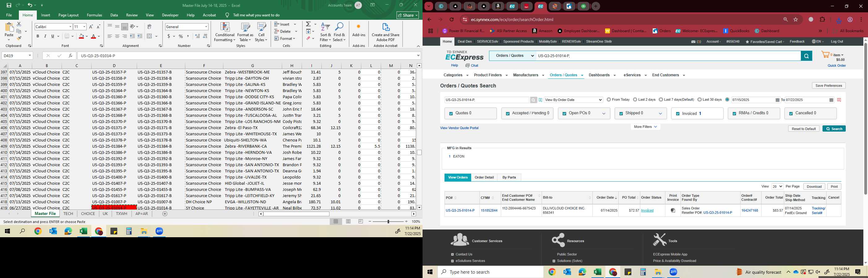
Task: Click the Cut scissors icon in Excel
Action: [x=19, y=24]
